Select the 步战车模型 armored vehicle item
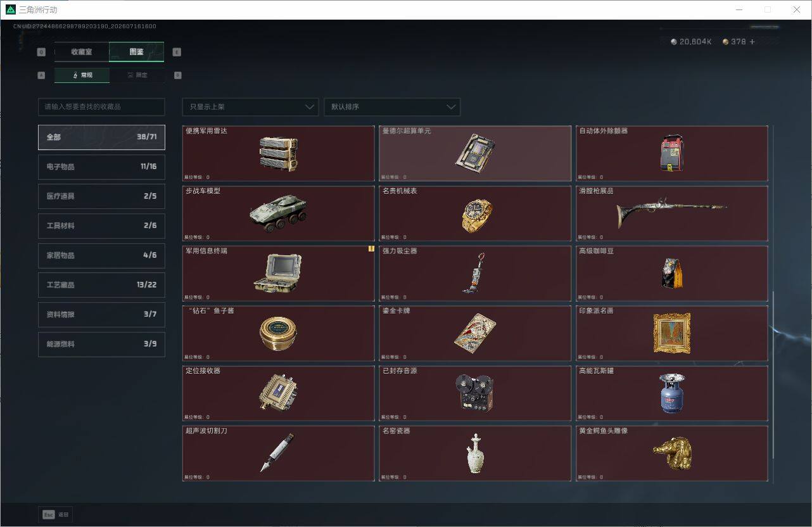The height and width of the screenshot is (527, 812). (x=278, y=213)
